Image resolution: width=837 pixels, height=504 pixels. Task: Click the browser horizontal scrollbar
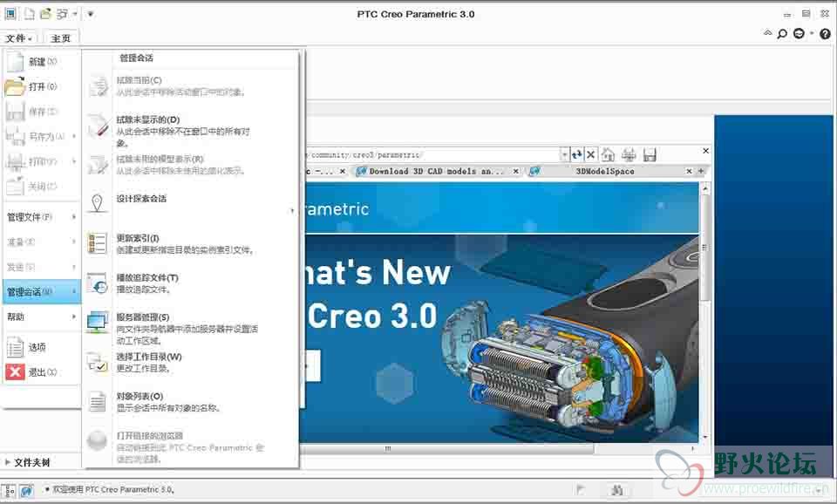[448, 448]
